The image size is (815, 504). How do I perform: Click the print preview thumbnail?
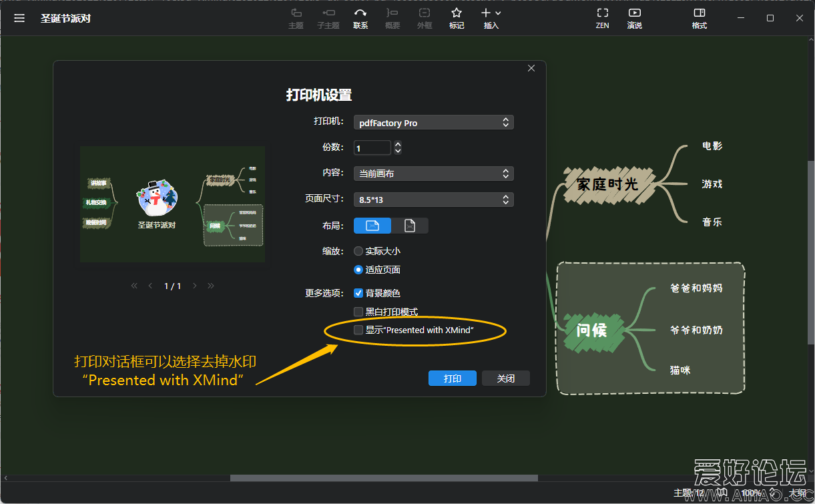(x=172, y=204)
